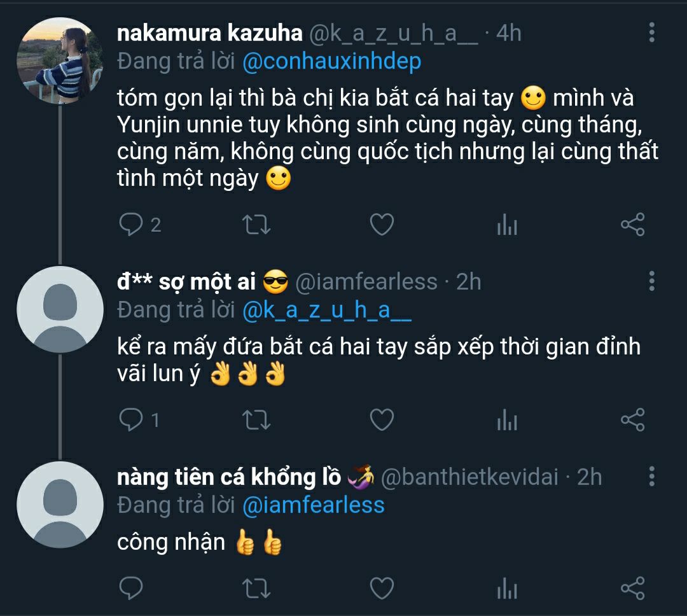View analytics for the @iamfearless tweet

point(506,419)
